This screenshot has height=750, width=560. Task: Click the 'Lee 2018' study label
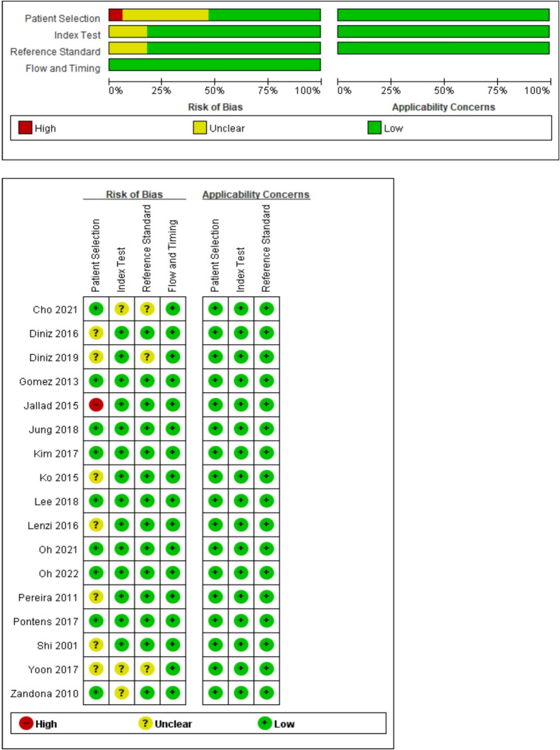56,502
